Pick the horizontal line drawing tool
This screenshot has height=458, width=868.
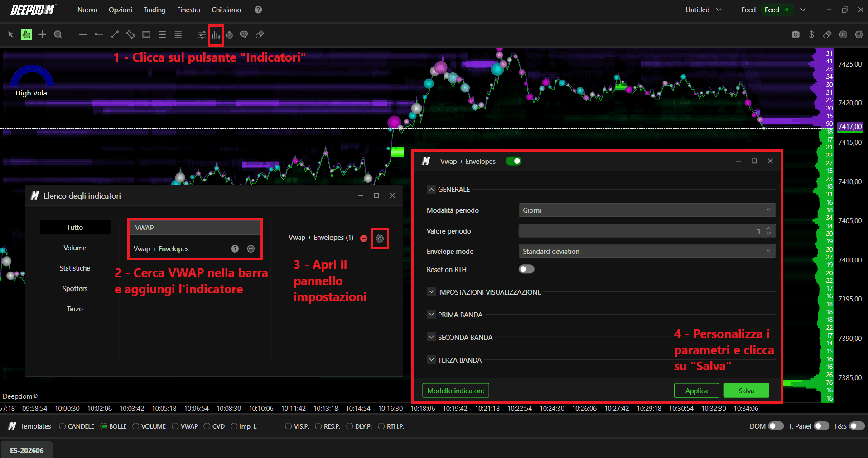(82, 34)
